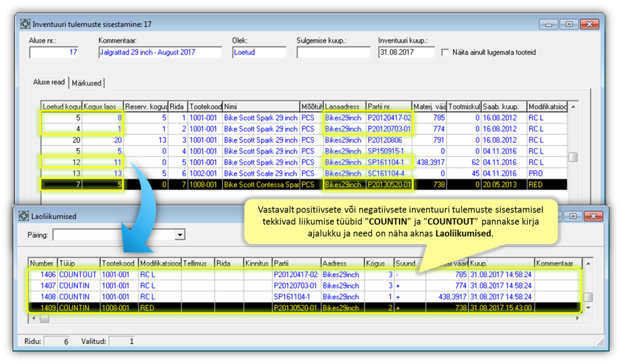Click the Inventuuri tulemuste sisestamine window icon
Screen dimensions: 622x364
(x=25, y=24)
